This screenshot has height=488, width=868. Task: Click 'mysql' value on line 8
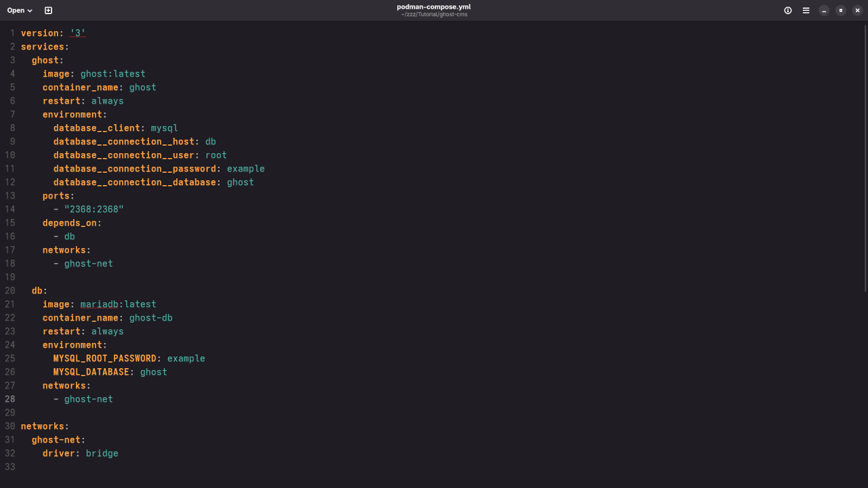[x=165, y=128]
